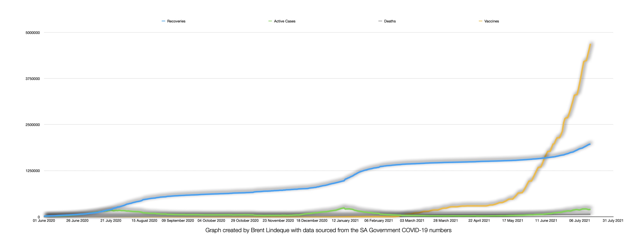Click the 2500000 y-axis label
The image size is (644, 252).
click(33, 125)
